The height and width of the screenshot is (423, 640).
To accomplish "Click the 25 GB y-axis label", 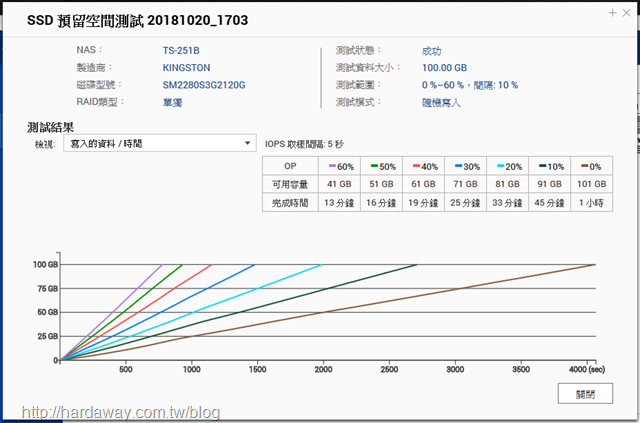I will coord(47,336).
